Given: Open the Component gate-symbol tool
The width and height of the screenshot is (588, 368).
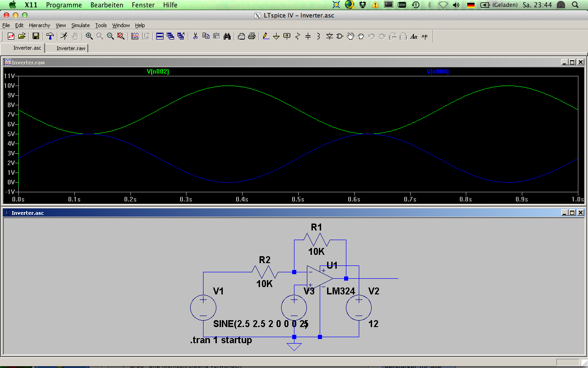Looking at the screenshot, I should pos(340,36).
